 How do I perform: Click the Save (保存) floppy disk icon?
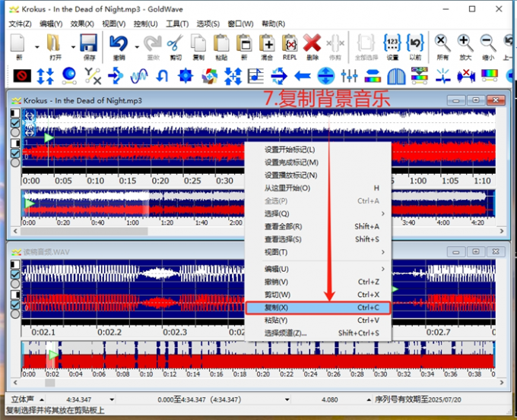coord(88,43)
